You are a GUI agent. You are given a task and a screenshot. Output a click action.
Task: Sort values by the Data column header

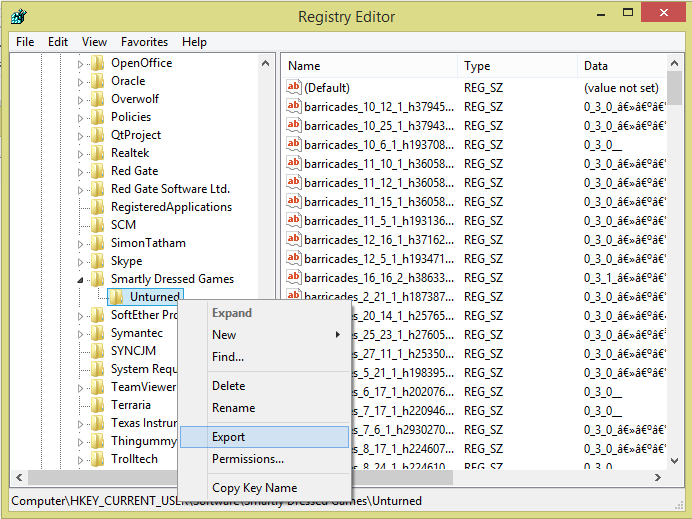tap(622, 66)
